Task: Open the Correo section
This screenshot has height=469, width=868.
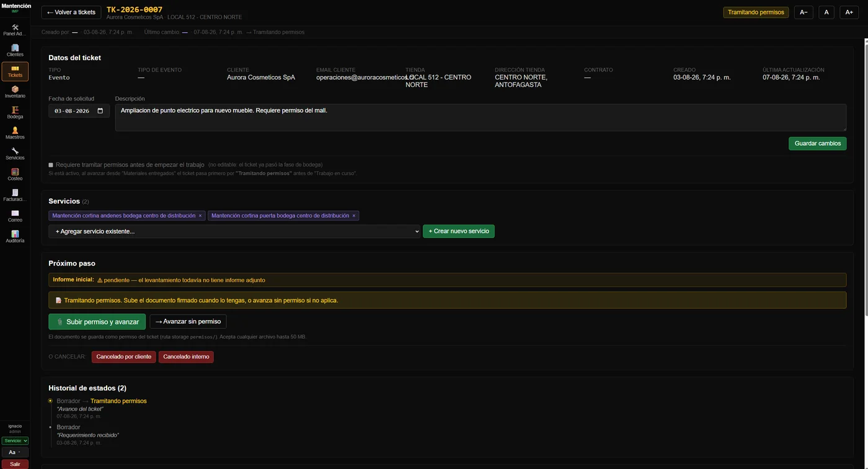Action: tap(15, 216)
